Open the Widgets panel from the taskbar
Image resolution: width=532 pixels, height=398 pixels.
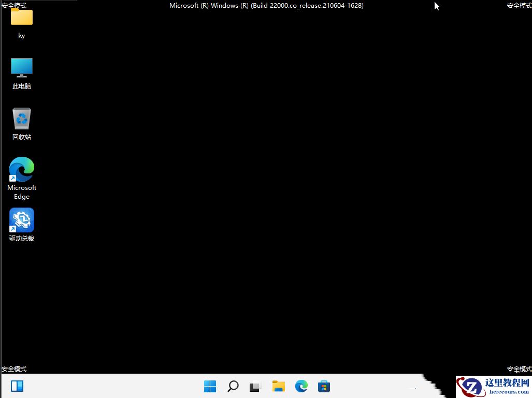pyautogui.click(x=17, y=386)
